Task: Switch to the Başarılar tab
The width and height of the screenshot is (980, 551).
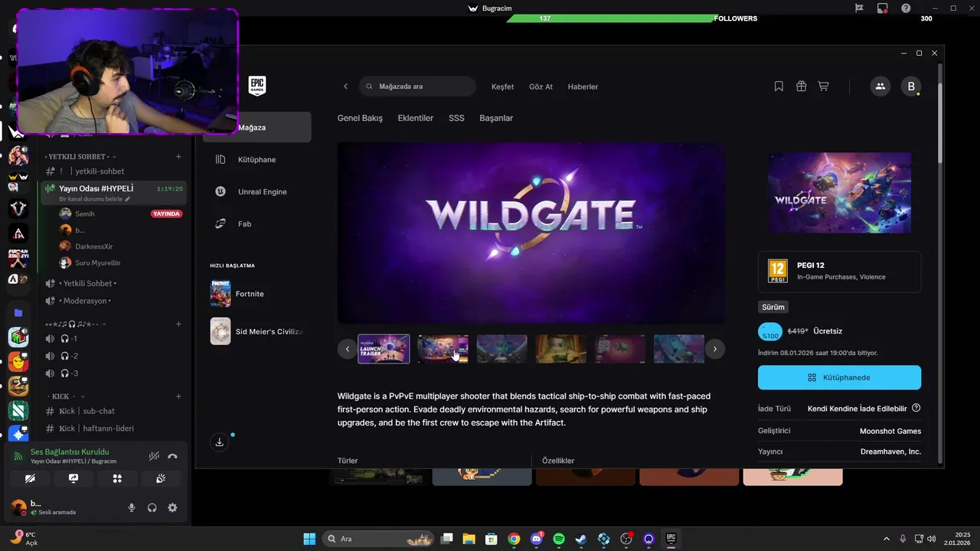Action: pyautogui.click(x=496, y=118)
